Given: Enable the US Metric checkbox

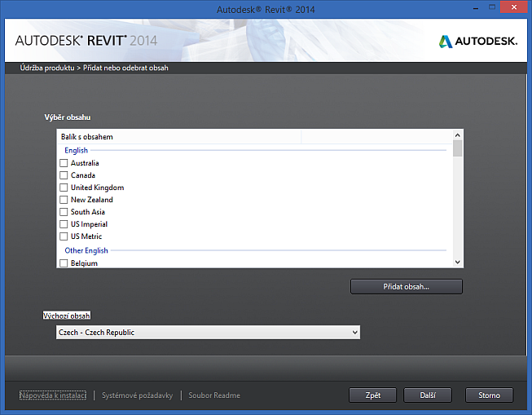Looking at the screenshot, I should point(64,236).
